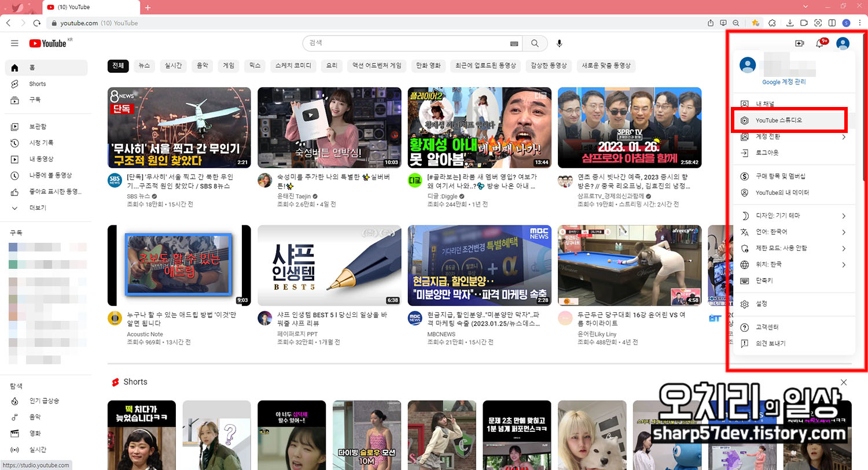Image resolution: width=868 pixels, height=470 pixels.
Task: Open 보관함 library in the sidebar
Action: (x=46, y=127)
